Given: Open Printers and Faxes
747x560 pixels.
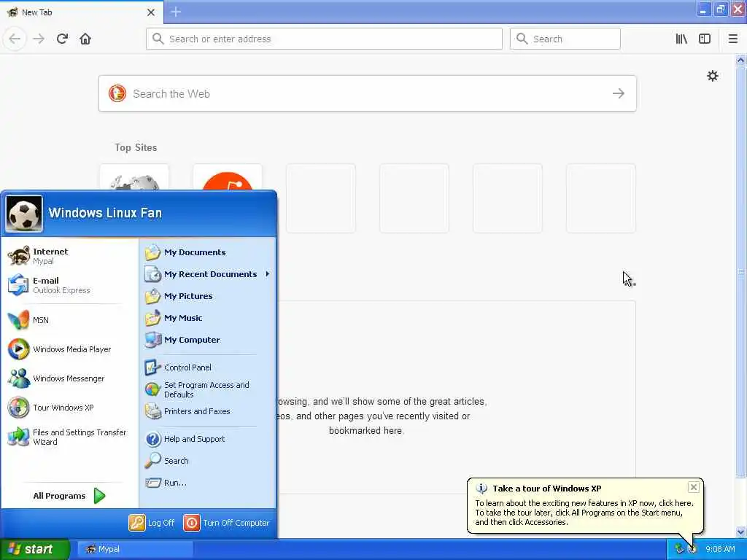Looking at the screenshot, I should [x=208, y=411].
